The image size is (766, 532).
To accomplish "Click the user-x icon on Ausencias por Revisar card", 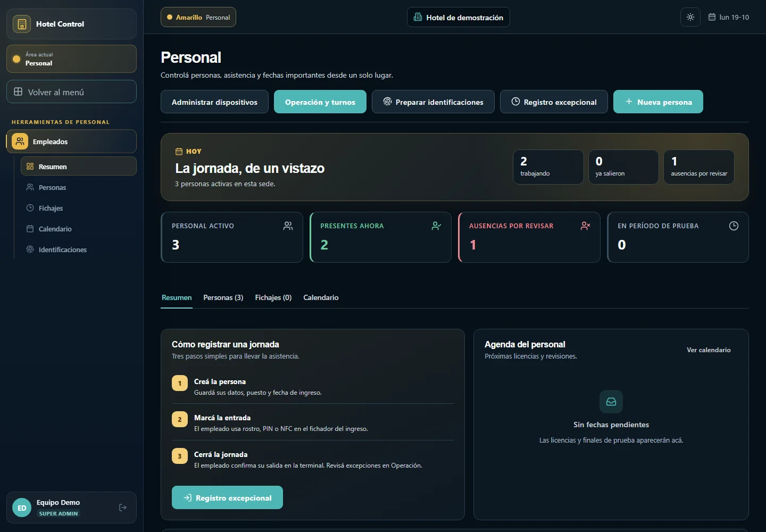I will pyautogui.click(x=585, y=226).
